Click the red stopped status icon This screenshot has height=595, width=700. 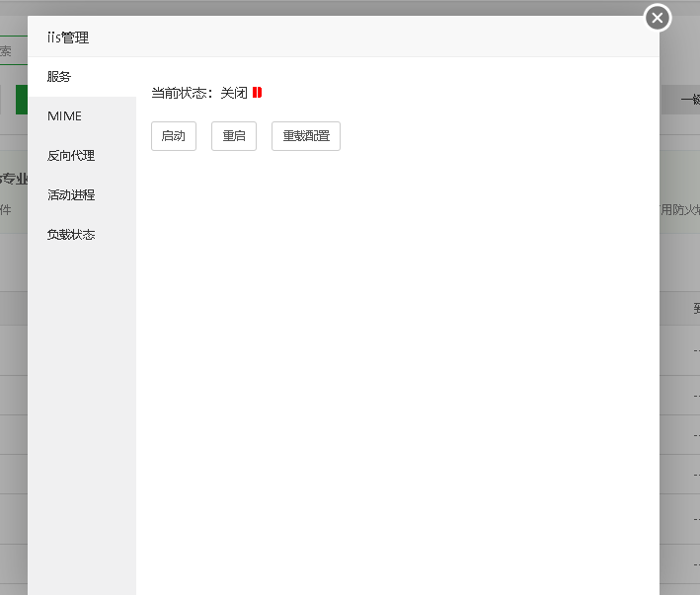coord(257,93)
